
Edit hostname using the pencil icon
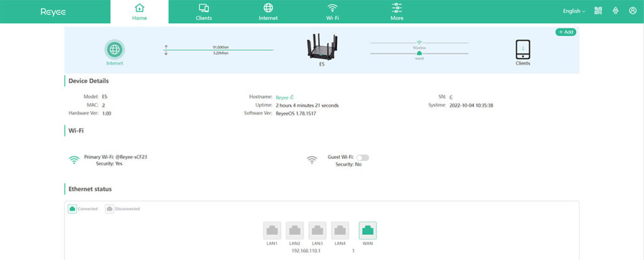(x=292, y=97)
